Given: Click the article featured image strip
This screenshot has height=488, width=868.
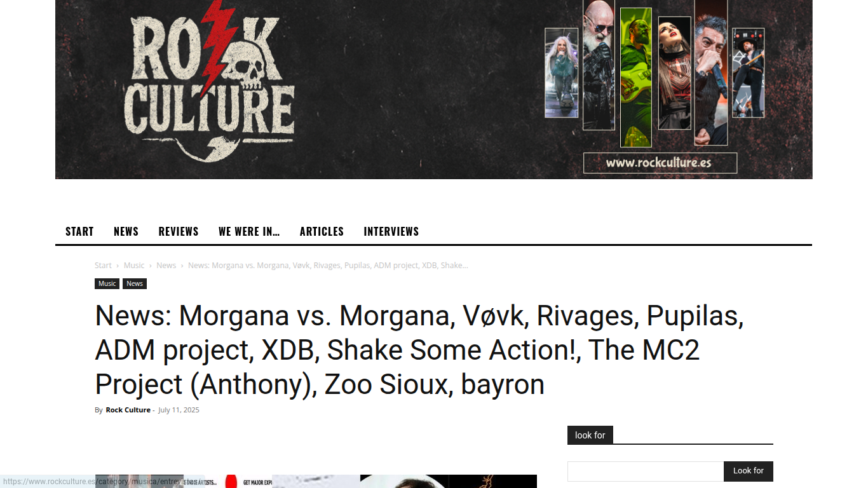Looking at the screenshot, I should click(316, 481).
